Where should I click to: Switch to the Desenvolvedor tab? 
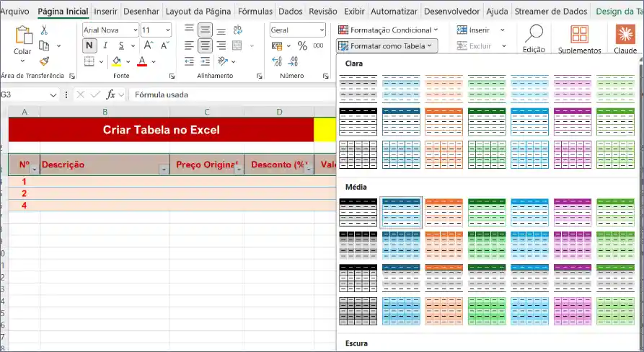pos(451,12)
